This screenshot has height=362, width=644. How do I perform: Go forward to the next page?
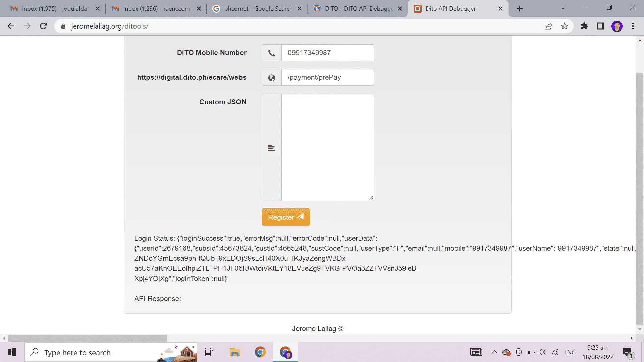point(27,26)
